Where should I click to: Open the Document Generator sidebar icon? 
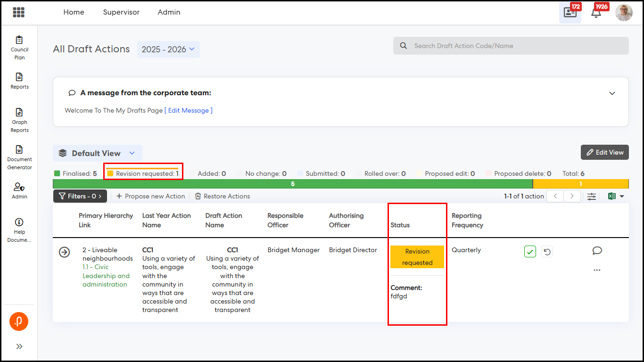19,157
